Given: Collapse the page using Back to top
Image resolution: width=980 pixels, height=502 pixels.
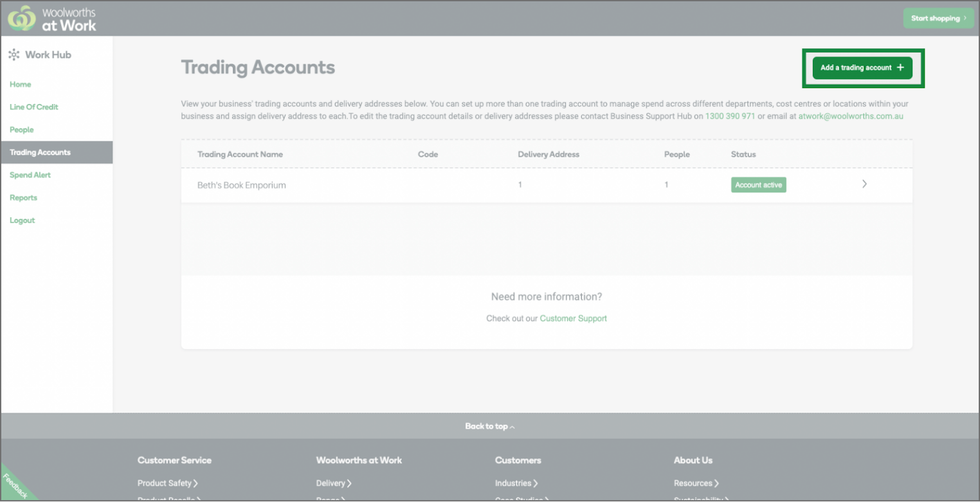Looking at the screenshot, I should coord(490,426).
